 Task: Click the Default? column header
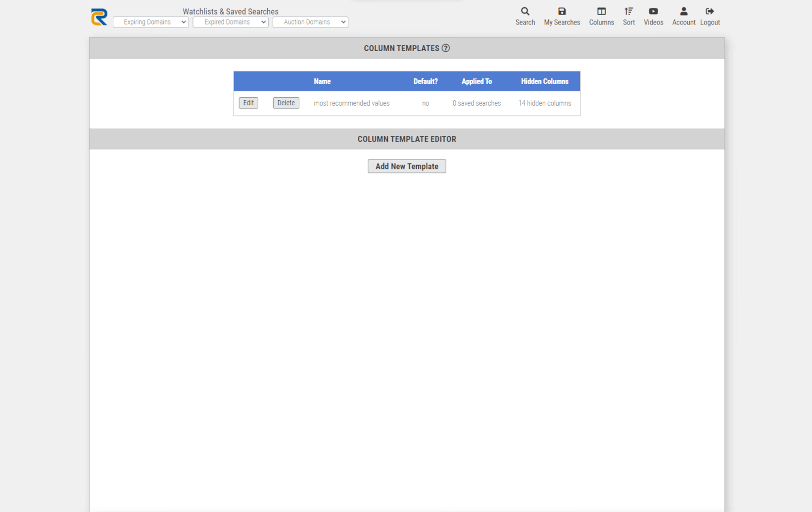click(425, 81)
